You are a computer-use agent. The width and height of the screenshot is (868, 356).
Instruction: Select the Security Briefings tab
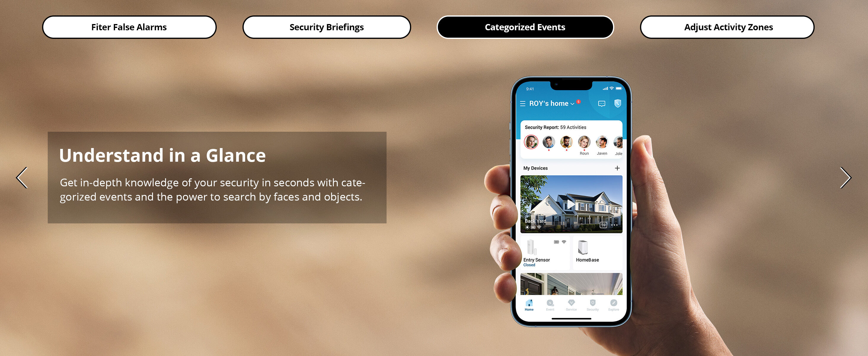(x=327, y=27)
